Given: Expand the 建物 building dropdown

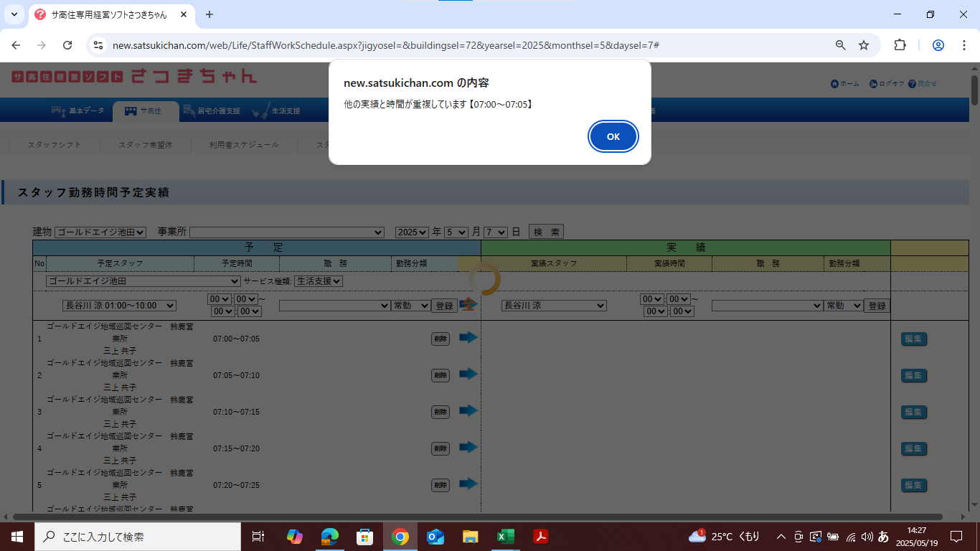Looking at the screenshot, I should 100,232.
